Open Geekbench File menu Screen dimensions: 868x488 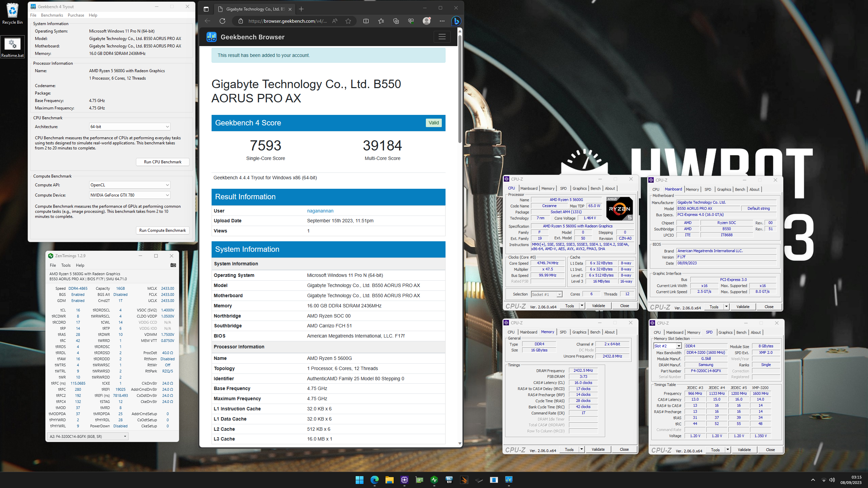33,15
